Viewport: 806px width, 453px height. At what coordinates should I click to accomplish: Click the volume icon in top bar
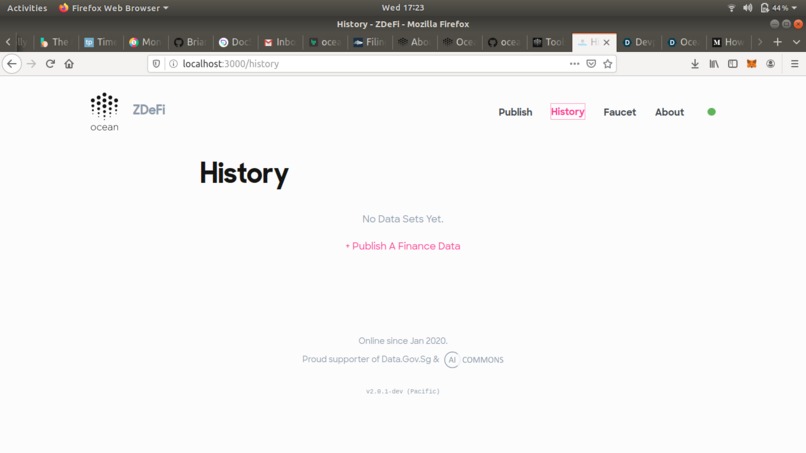point(747,8)
